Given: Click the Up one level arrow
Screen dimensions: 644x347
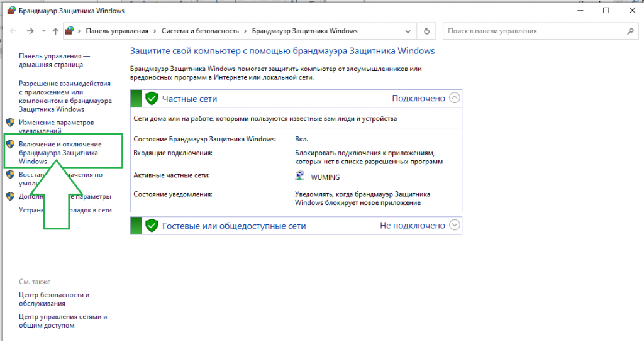Looking at the screenshot, I should (55, 31).
